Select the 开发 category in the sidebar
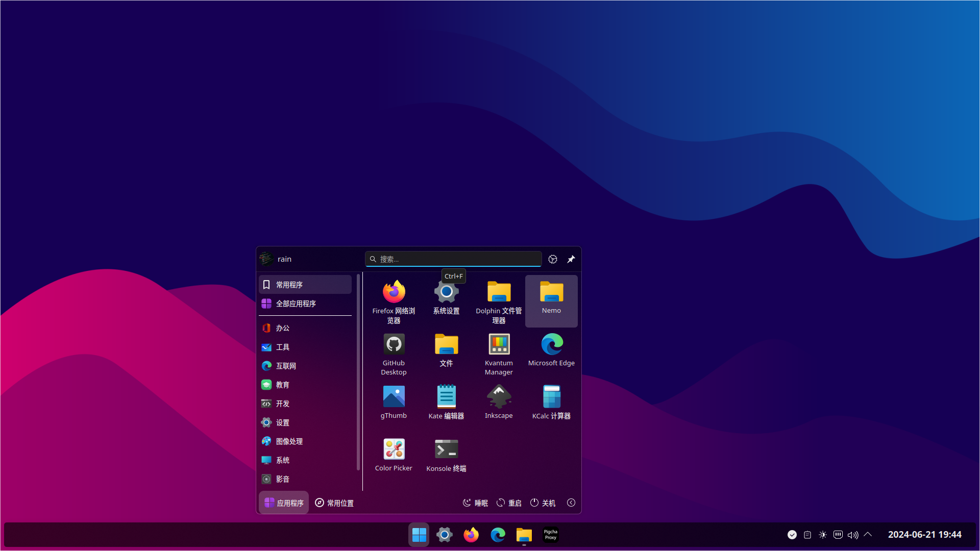The width and height of the screenshot is (980, 551). (283, 403)
